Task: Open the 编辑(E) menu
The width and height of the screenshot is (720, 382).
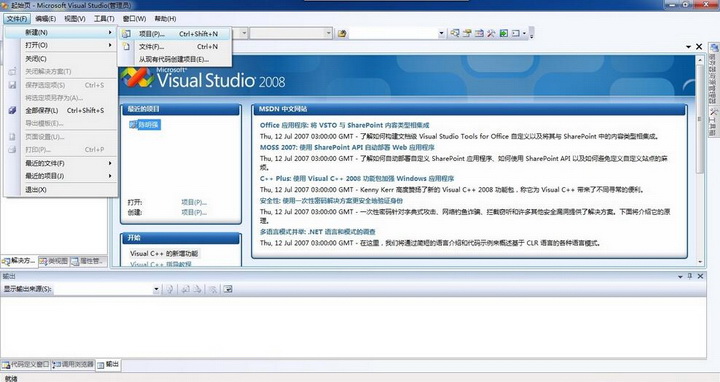Action: tap(45, 19)
